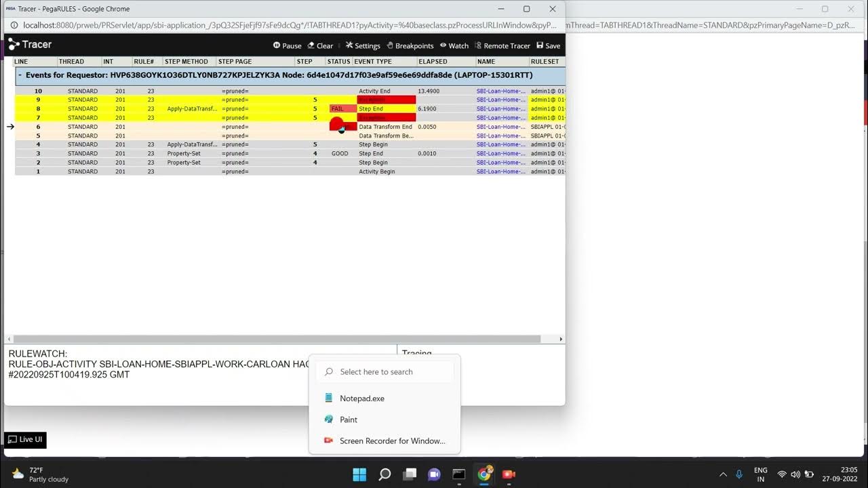
Task: Open the clock showing 23:05
Action: (x=839, y=474)
